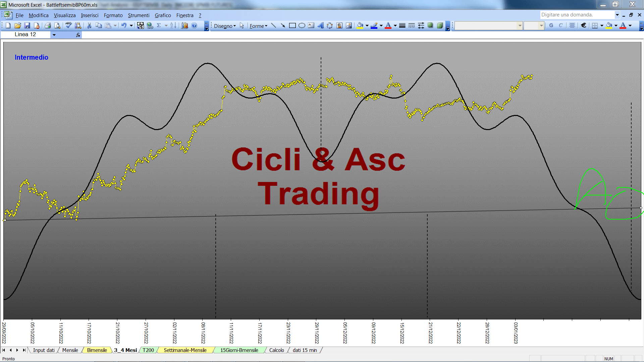
Task: Run the ABC spelling check
Action: (x=68, y=25)
